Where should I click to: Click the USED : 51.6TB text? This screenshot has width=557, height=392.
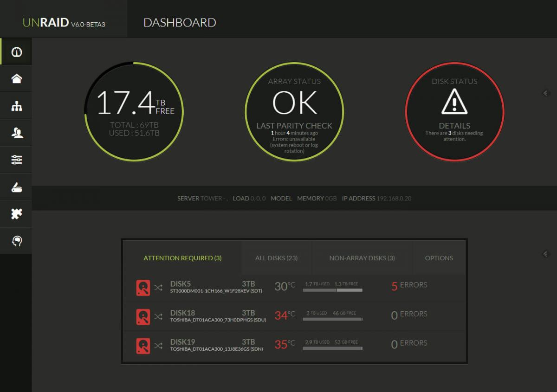[134, 133]
